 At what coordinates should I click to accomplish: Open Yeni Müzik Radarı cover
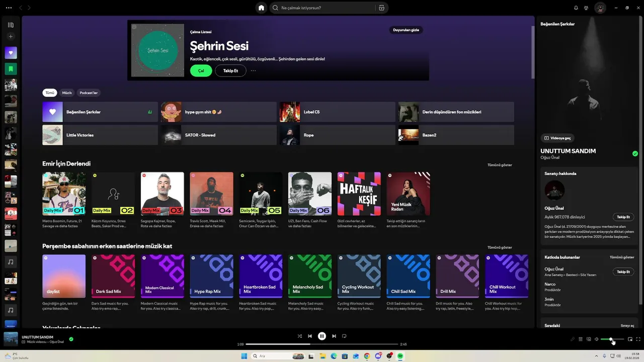click(408, 194)
